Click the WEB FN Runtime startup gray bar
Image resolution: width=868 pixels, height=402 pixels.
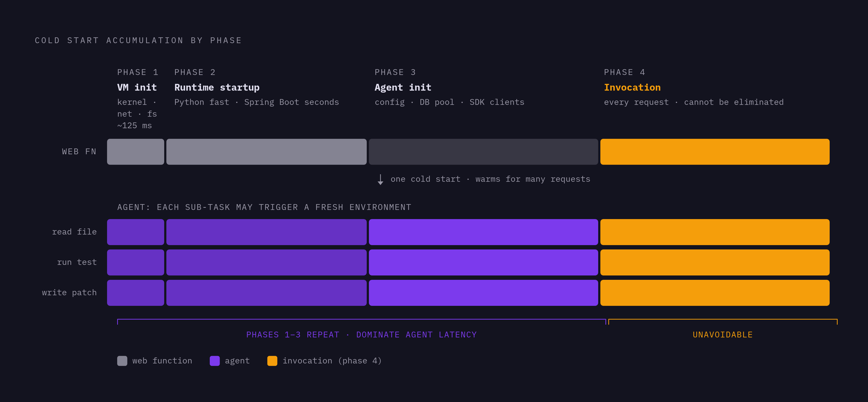pyautogui.click(x=266, y=152)
